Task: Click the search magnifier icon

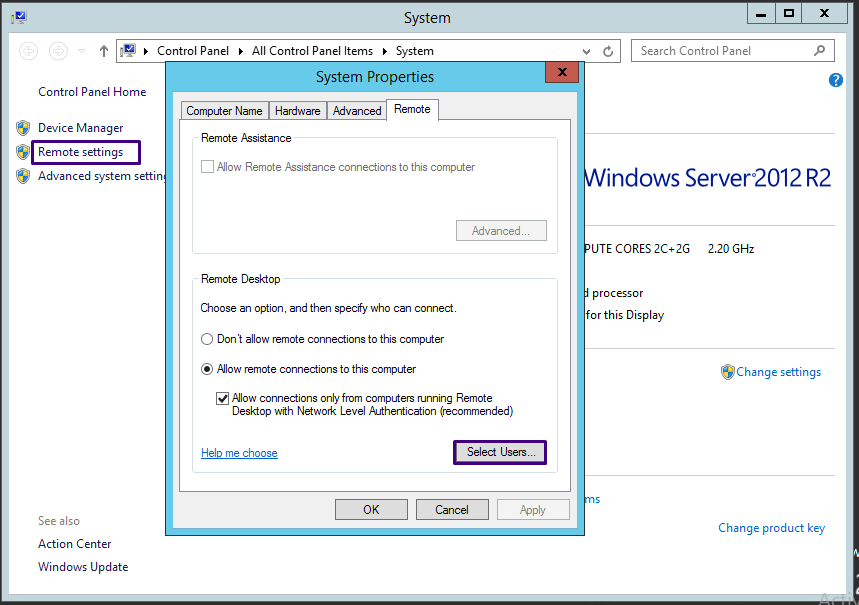Action: (818, 50)
